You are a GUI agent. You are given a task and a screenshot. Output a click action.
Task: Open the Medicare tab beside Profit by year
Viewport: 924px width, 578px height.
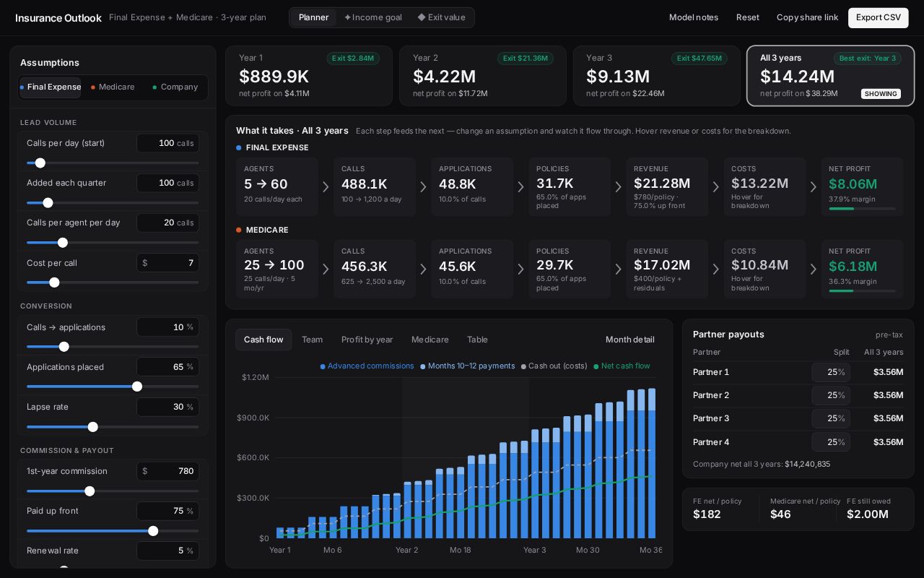(x=430, y=340)
